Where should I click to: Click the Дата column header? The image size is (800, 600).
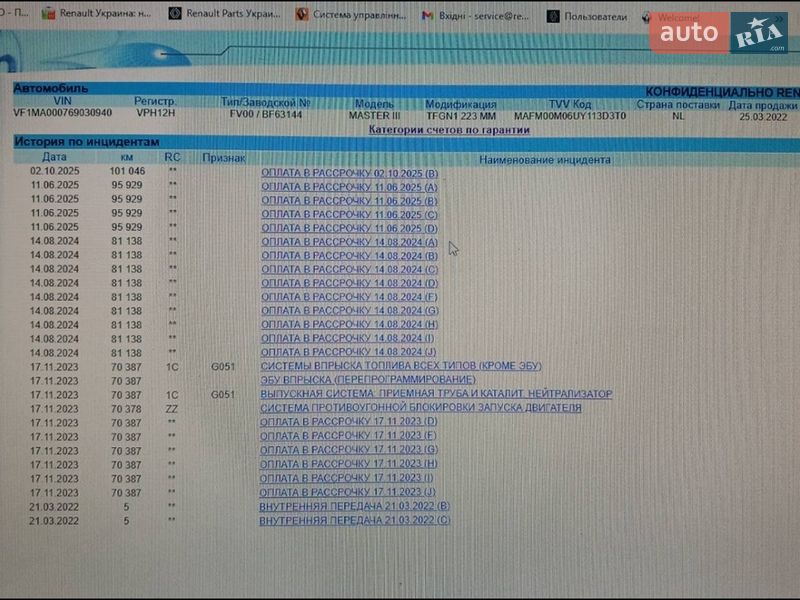click(55, 157)
